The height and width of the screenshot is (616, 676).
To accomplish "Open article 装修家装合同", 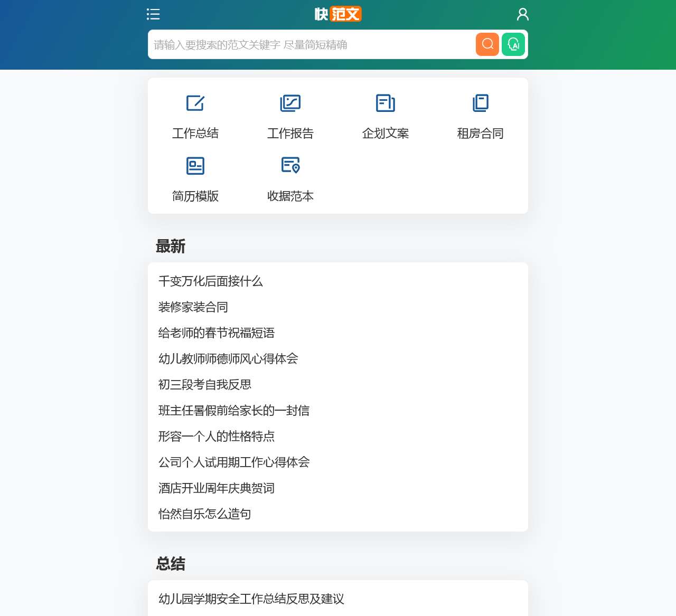I will coord(193,307).
